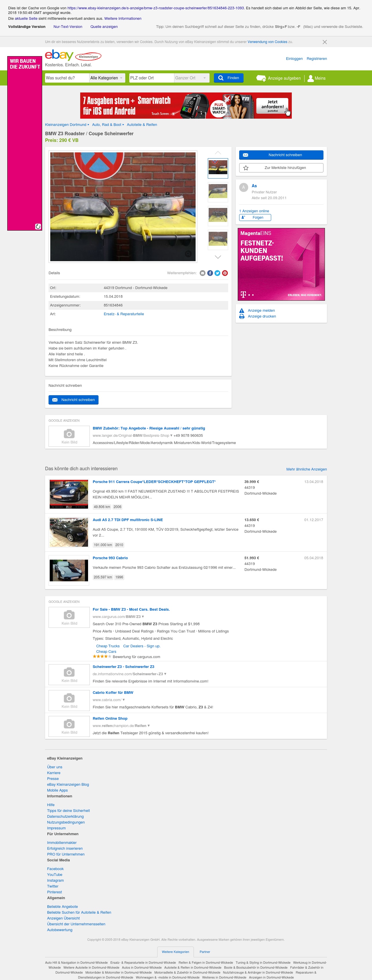This screenshot has height=980, width=372.
Task: Open the Reifen Online Shop ad
Action: tap(110, 719)
